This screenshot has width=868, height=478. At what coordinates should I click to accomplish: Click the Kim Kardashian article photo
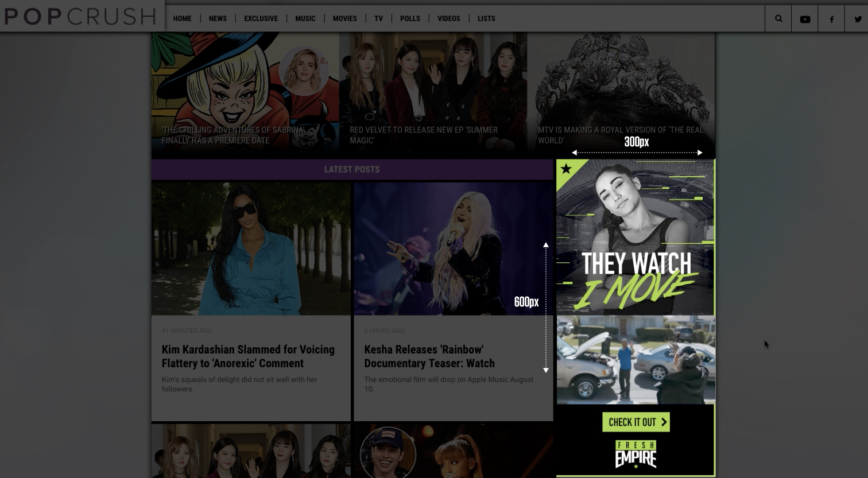pyautogui.click(x=251, y=248)
